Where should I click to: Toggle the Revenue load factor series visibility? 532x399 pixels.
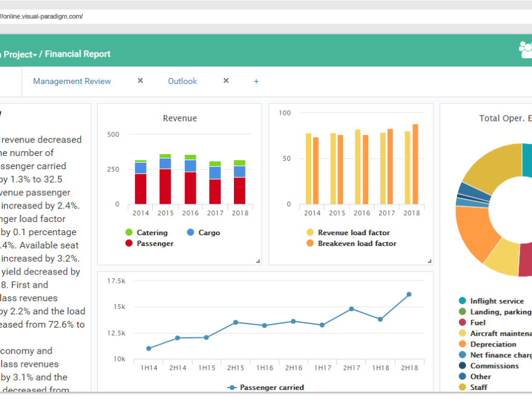pos(310,232)
